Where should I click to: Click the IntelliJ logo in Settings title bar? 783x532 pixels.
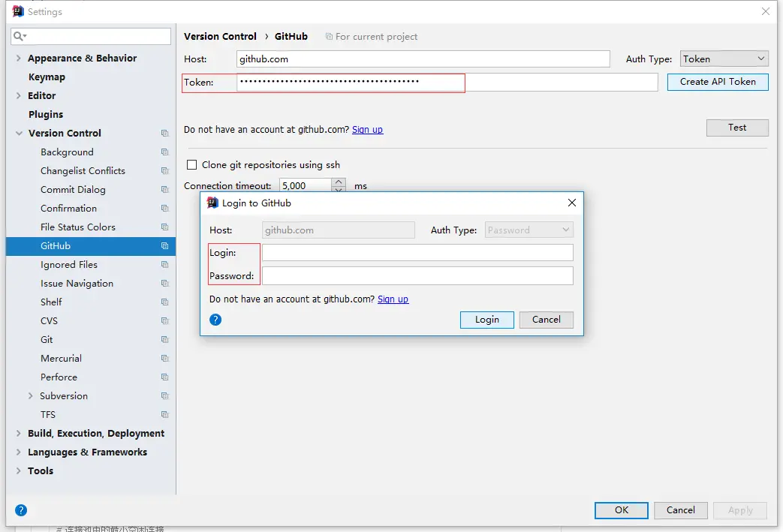pos(18,11)
